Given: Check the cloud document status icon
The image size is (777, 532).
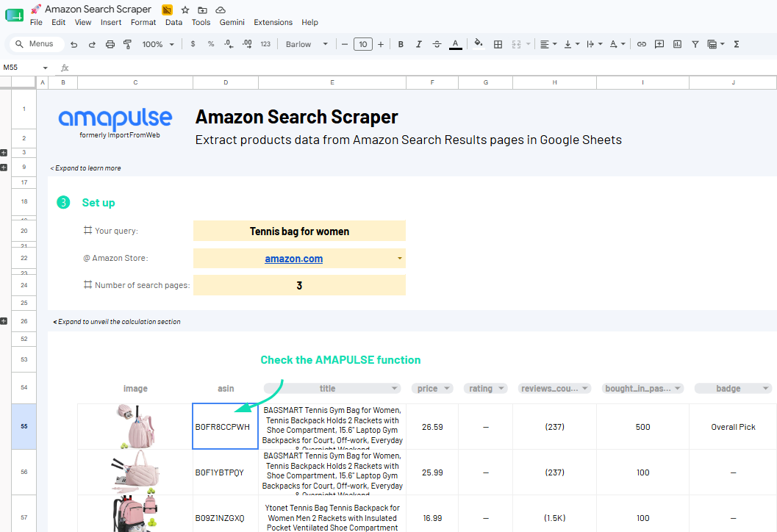Looking at the screenshot, I should pos(221,10).
